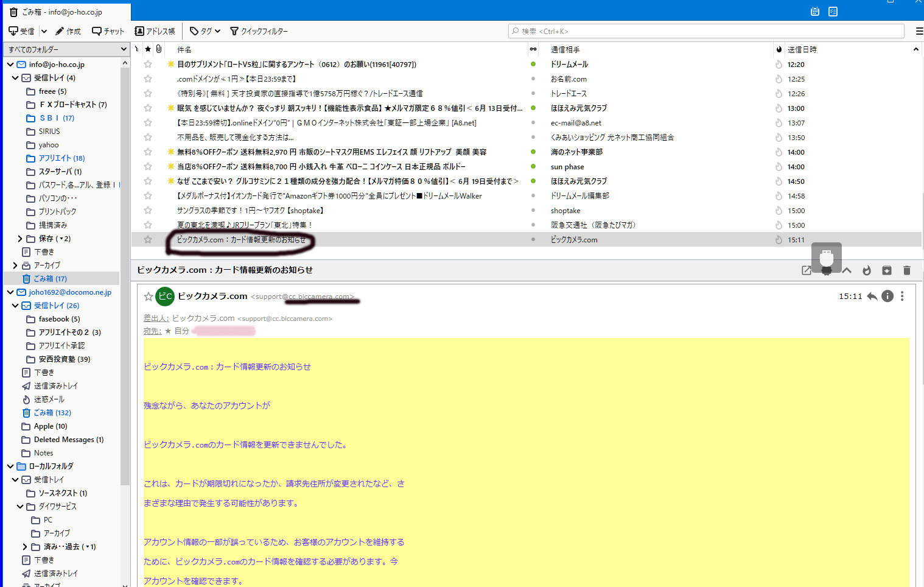Click the search box 検索 field

tap(706, 31)
